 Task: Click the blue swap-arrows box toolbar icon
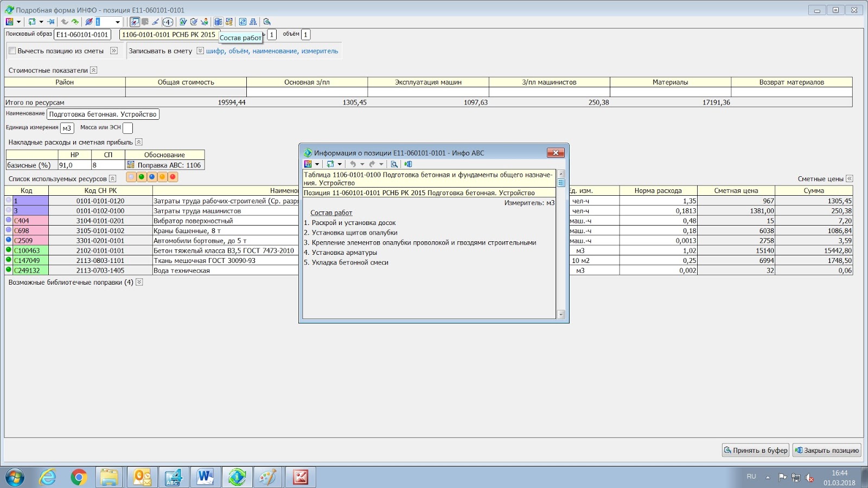[242, 22]
